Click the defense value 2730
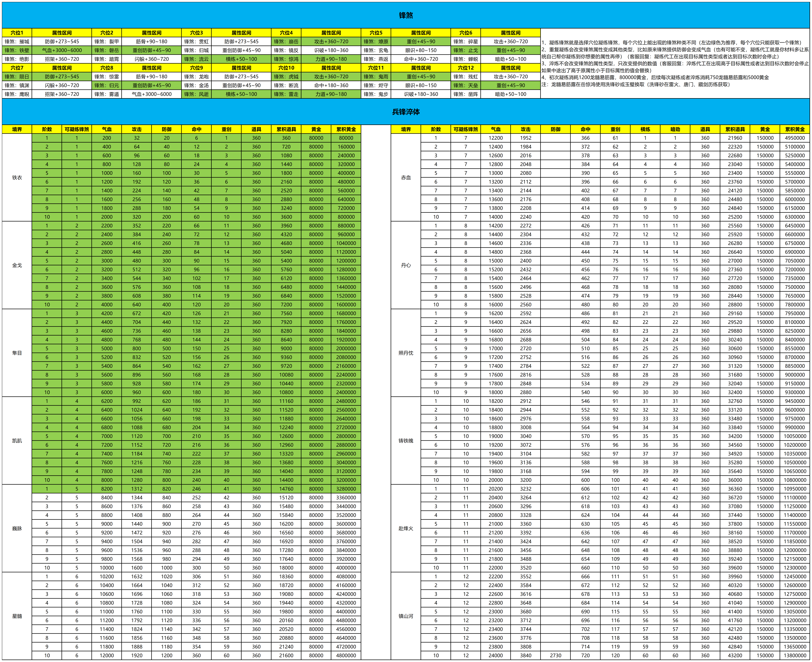Viewport: 812px width, 662px height. [x=555, y=656]
